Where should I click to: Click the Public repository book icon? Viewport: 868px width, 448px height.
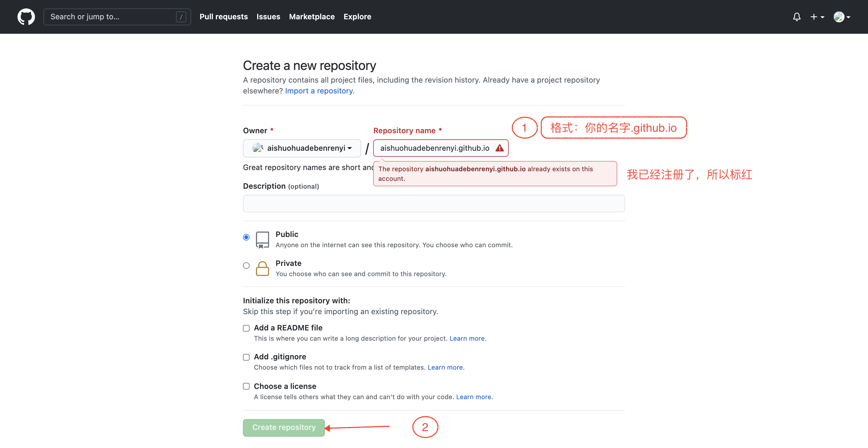[262, 240]
